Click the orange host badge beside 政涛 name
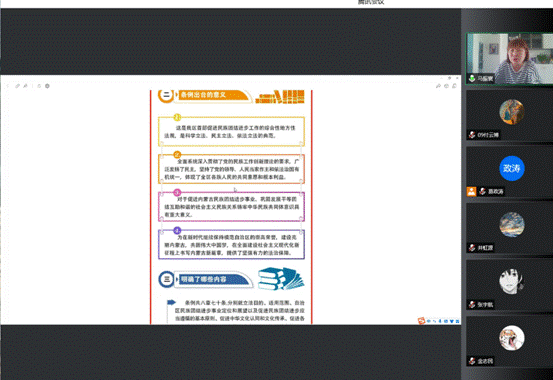Screen dimensions: 553x380 (472, 191)
